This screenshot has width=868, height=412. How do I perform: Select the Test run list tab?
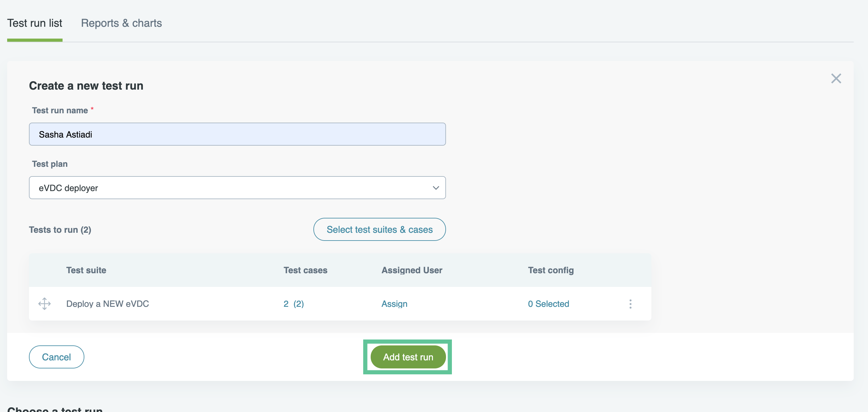point(35,23)
